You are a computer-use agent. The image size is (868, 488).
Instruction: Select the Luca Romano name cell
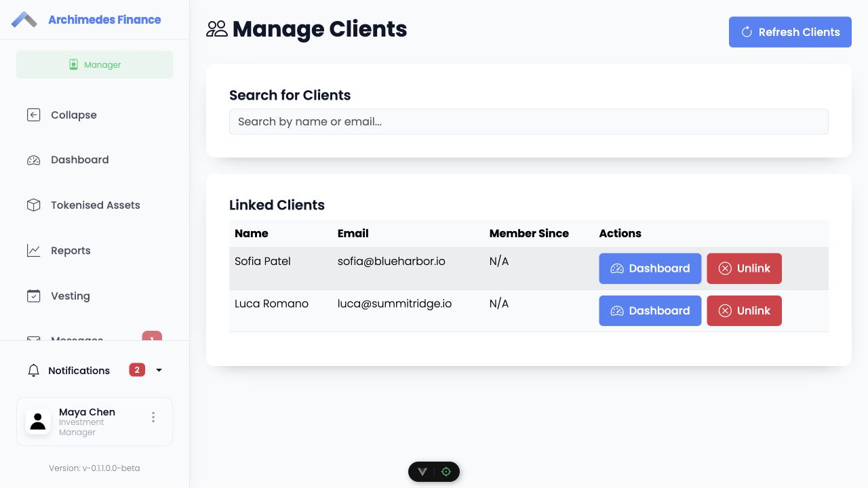pos(271,304)
